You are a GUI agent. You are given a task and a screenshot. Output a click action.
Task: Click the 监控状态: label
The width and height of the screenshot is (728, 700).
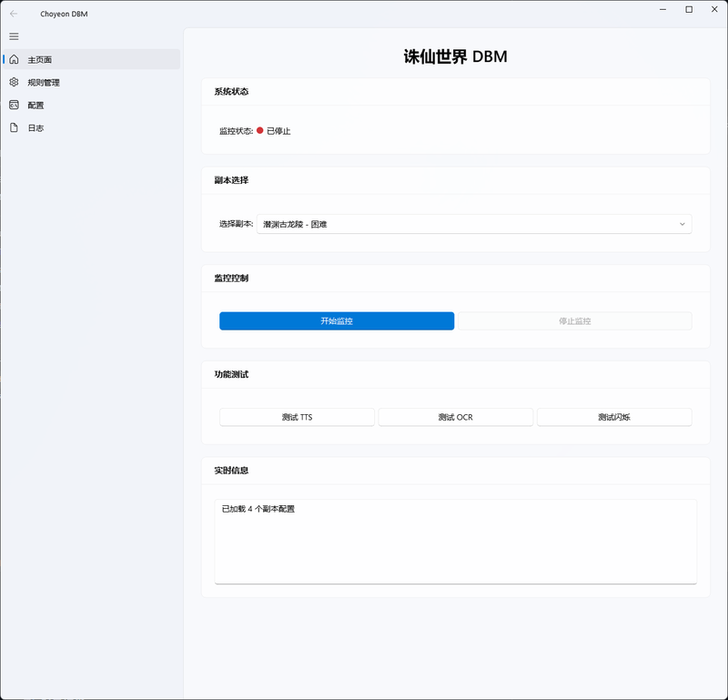tap(236, 131)
